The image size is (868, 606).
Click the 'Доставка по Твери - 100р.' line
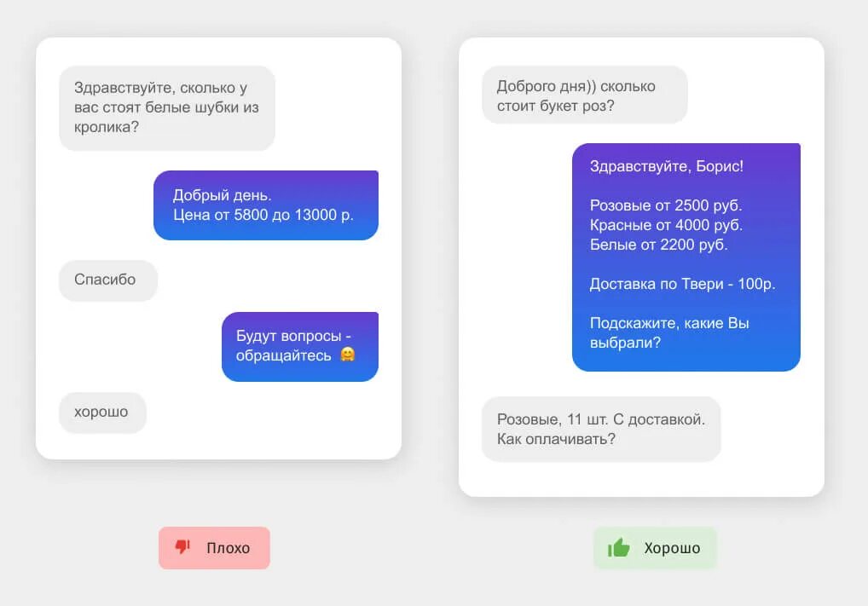[x=683, y=284]
